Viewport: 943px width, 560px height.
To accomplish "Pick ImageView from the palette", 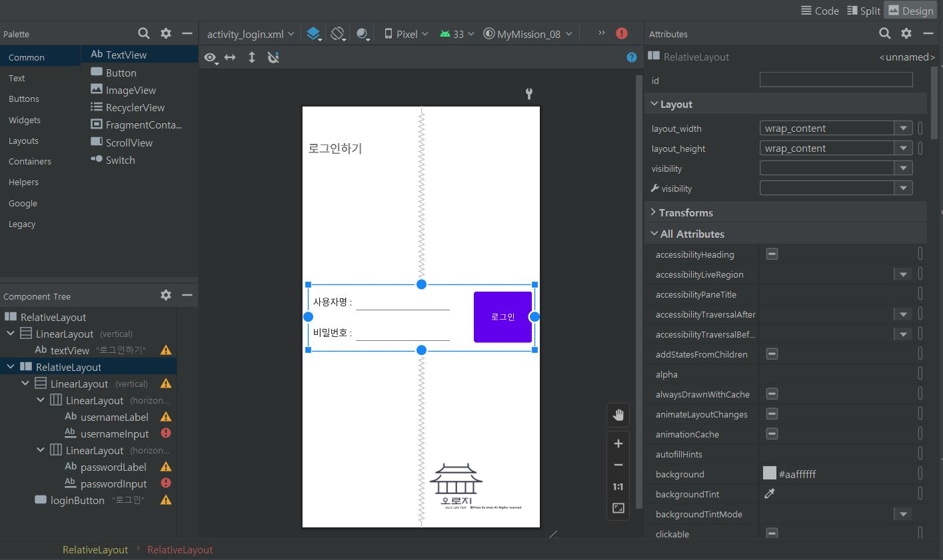I will (x=131, y=90).
